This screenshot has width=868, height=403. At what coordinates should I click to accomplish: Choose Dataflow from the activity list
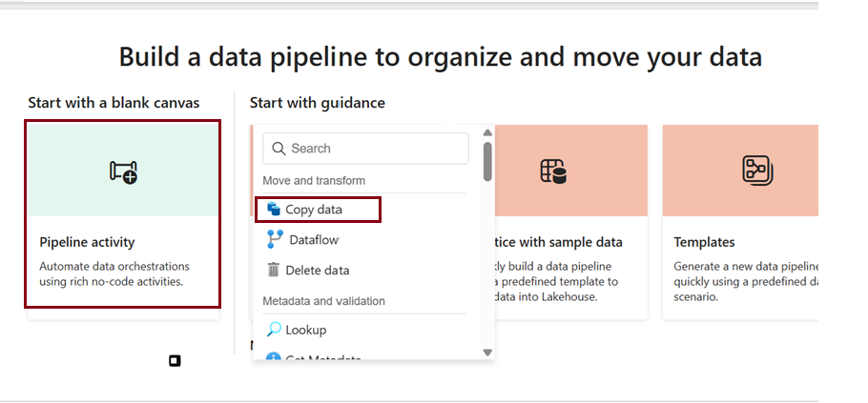tap(314, 240)
